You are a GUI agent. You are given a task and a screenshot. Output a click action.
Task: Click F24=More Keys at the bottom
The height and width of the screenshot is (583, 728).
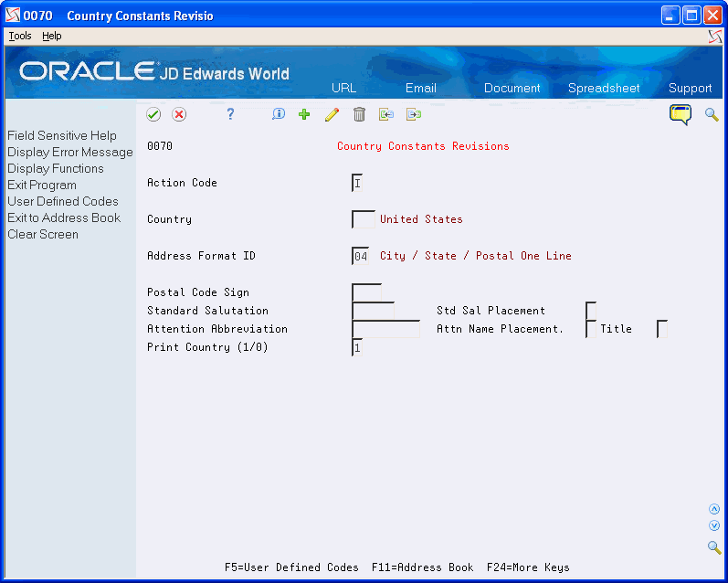tap(528, 567)
